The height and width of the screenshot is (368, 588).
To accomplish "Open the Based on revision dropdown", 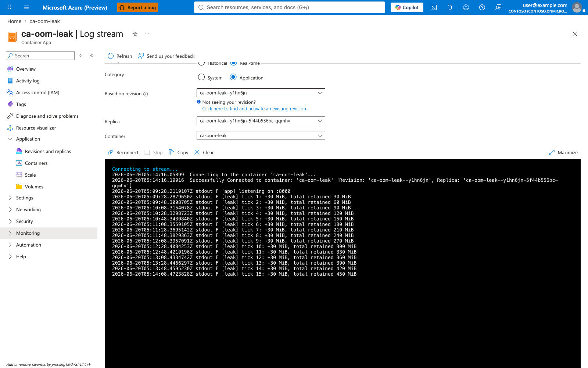I will pos(261,93).
